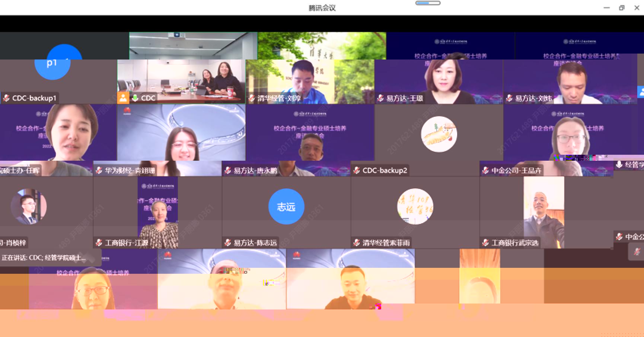Click the 正在讲话: CDC speaking indicator
The height and width of the screenshot is (337, 644).
(x=44, y=257)
